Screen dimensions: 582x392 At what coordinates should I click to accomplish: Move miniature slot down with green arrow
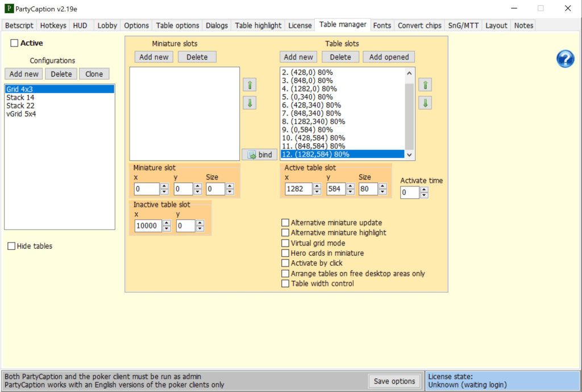pos(250,103)
